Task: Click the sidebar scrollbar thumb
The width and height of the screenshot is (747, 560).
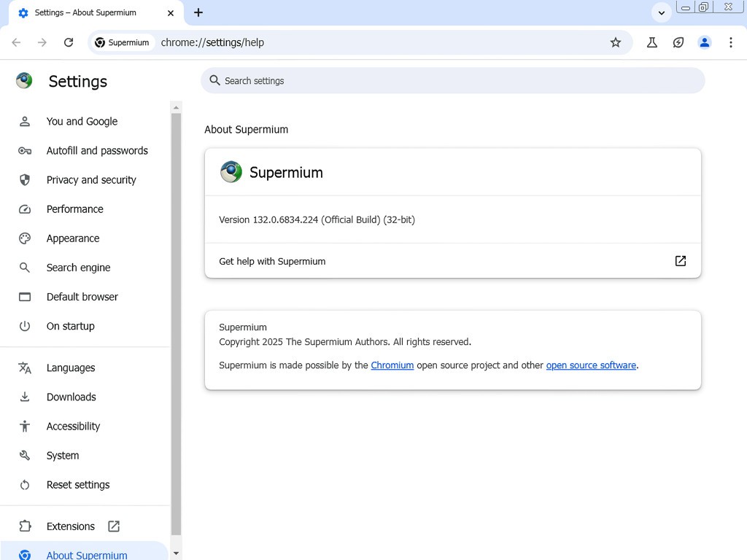Action: pyautogui.click(x=177, y=324)
